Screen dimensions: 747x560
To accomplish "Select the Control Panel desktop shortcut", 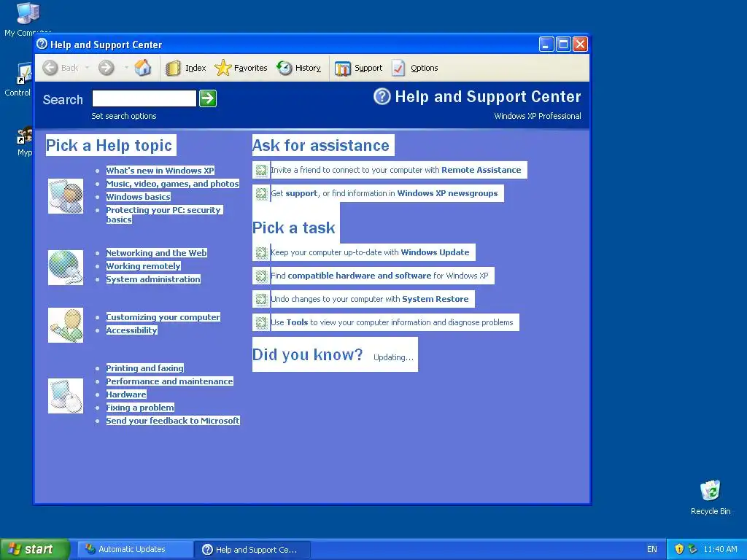I will [18, 80].
